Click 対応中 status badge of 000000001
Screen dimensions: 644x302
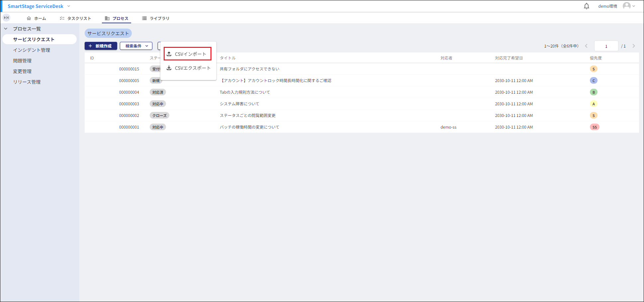[158, 127]
